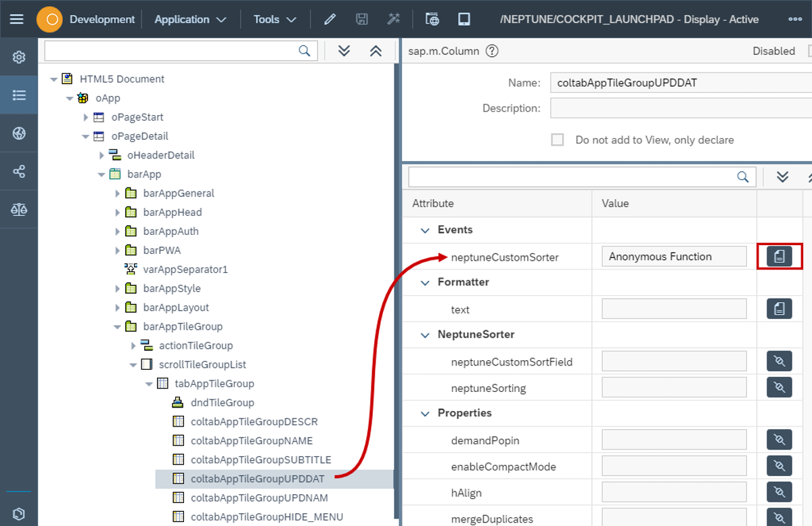This screenshot has width=812, height=526.
Task: Click the balance scale icon in sidebar
Action: click(19, 209)
